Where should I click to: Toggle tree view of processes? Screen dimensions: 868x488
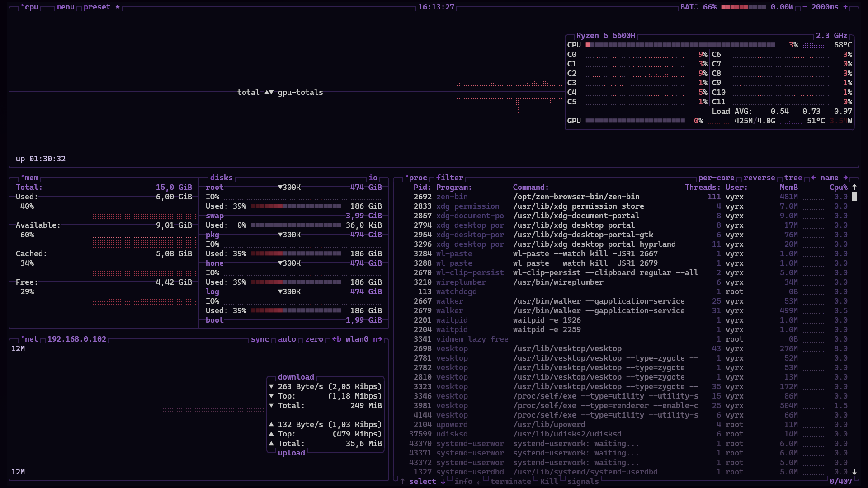click(793, 178)
